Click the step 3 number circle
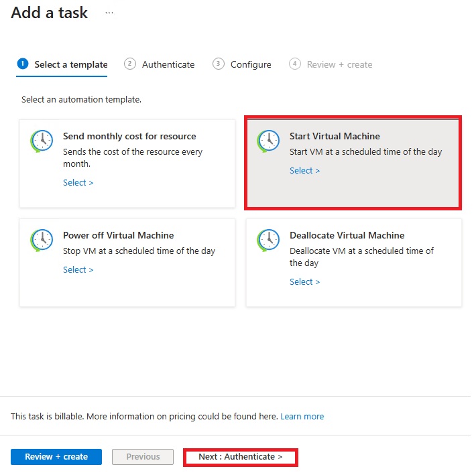Viewport: 476px width, 473px height. 219,64
